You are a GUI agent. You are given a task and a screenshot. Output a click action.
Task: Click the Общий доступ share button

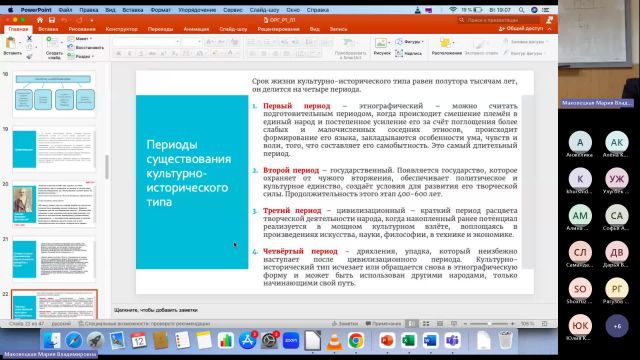click(x=521, y=29)
